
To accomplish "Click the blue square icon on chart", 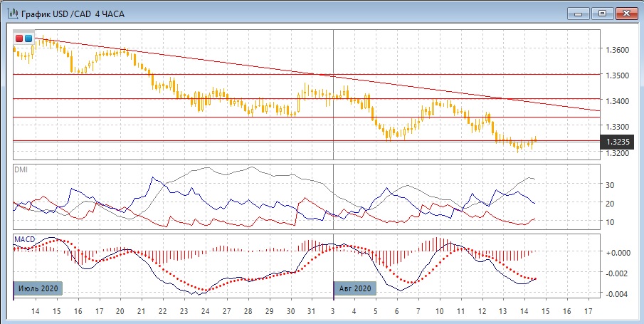I will [28, 38].
